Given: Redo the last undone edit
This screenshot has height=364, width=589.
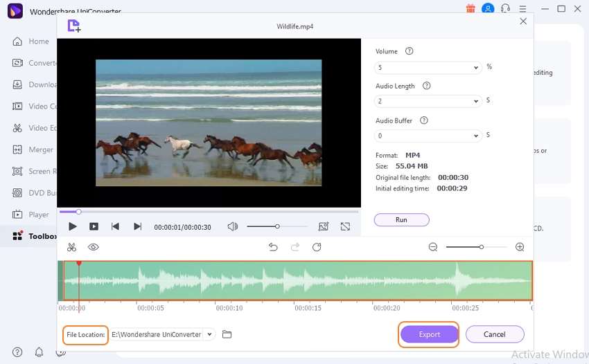Looking at the screenshot, I should point(295,247).
